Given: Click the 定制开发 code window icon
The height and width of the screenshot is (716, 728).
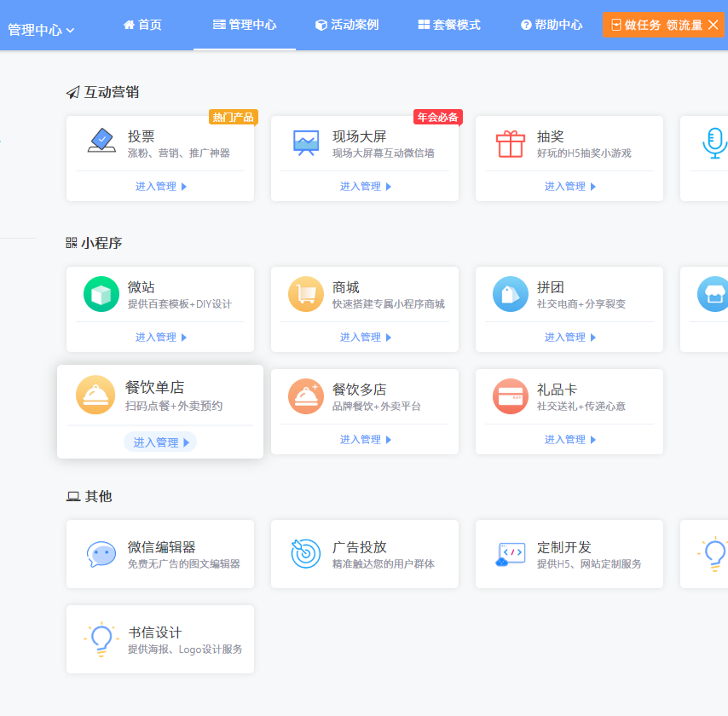Looking at the screenshot, I should click(x=511, y=554).
